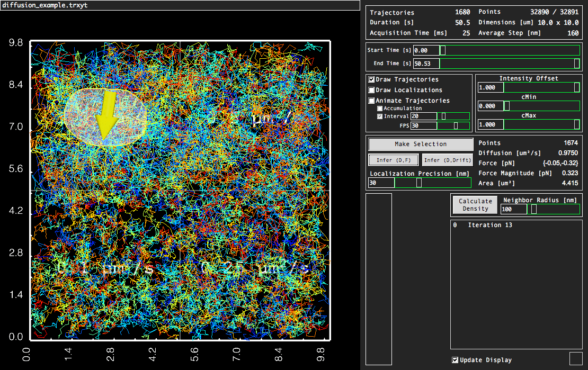The width and height of the screenshot is (588, 370).
Task: Enable the Draw Localizations checkbox
Action: coord(372,90)
